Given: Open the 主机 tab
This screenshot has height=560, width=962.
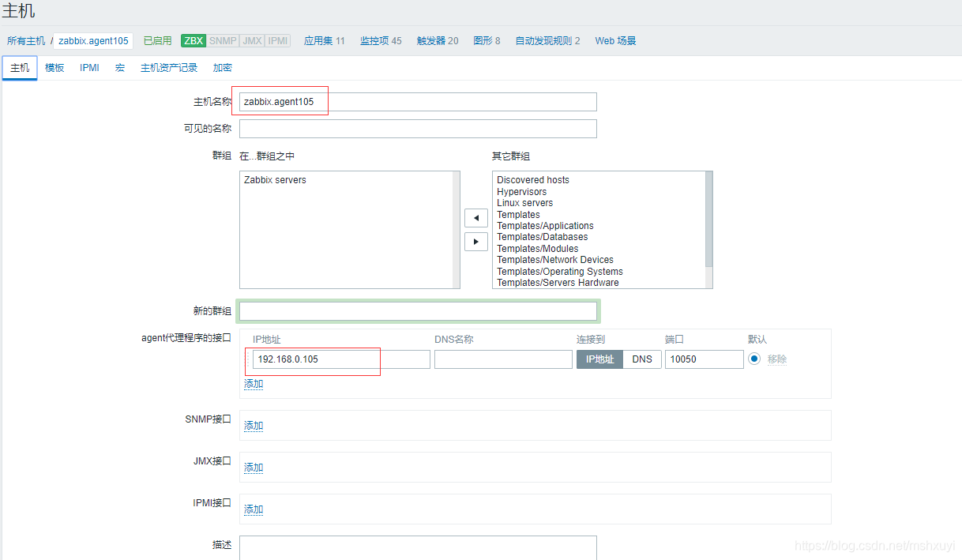Looking at the screenshot, I should [20, 68].
